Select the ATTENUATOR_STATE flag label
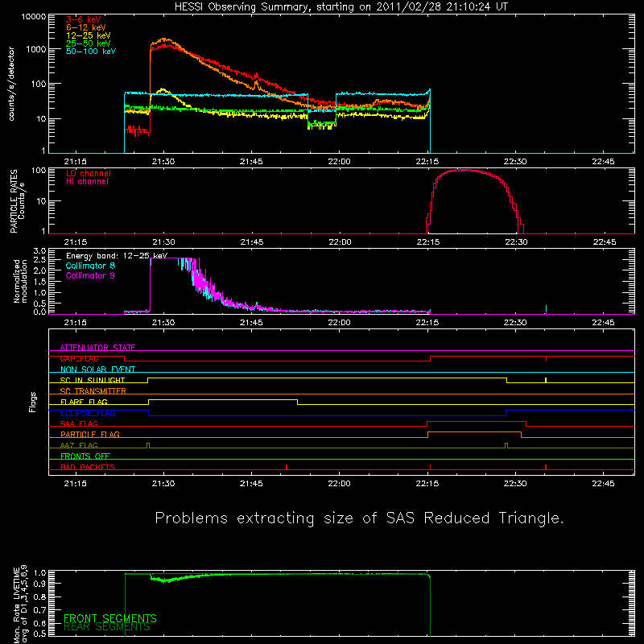The image size is (644, 644). 97,348
